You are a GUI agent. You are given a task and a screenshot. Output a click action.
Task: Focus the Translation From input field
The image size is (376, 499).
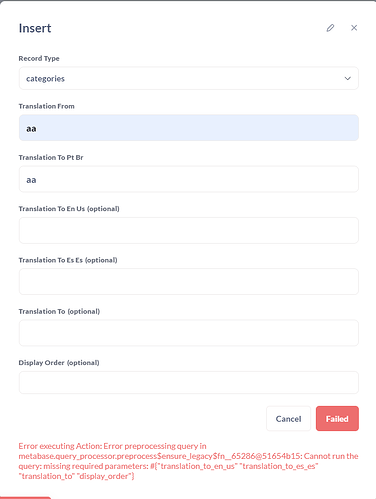pos(189,128)
